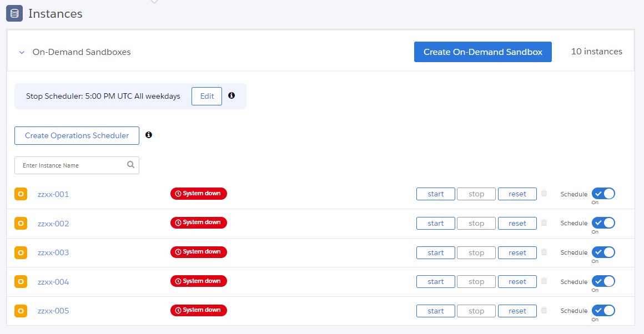Start instance zzxx-004
This screenshot has height=334, width=644.
[435, 281]
